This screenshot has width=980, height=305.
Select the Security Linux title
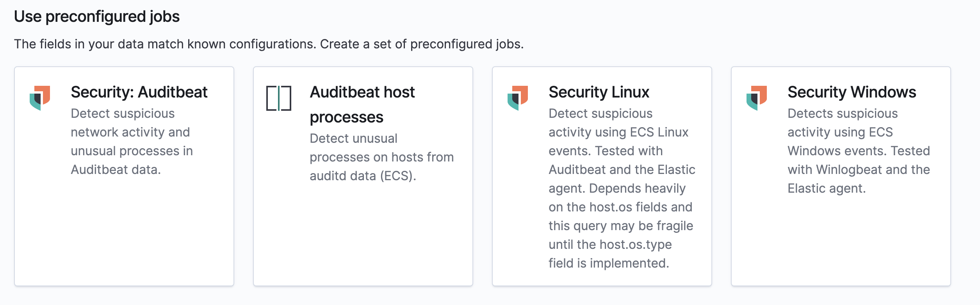pos(599,92)
